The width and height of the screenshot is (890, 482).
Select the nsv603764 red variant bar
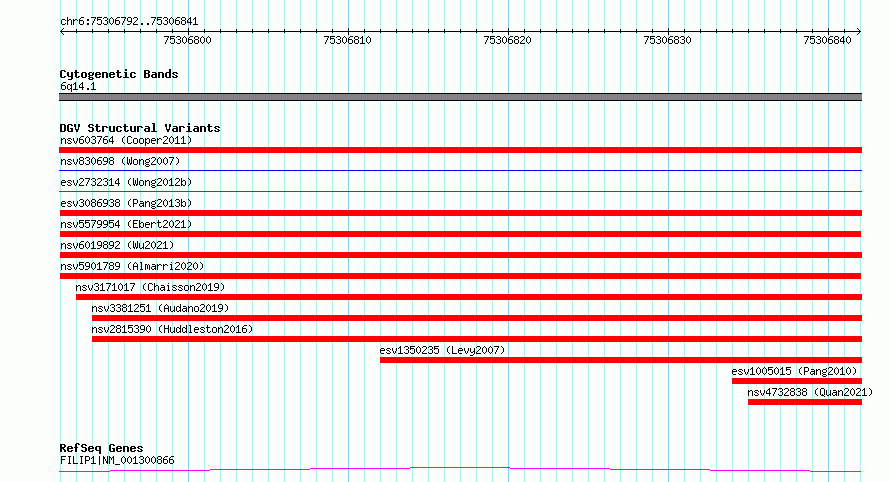(460, 150)
